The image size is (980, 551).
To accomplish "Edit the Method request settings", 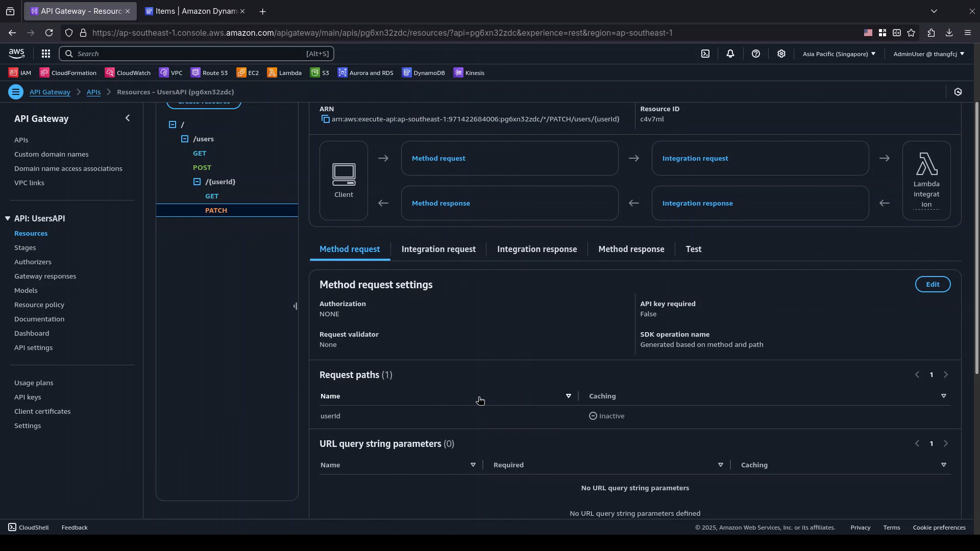I will coord(933,284).
